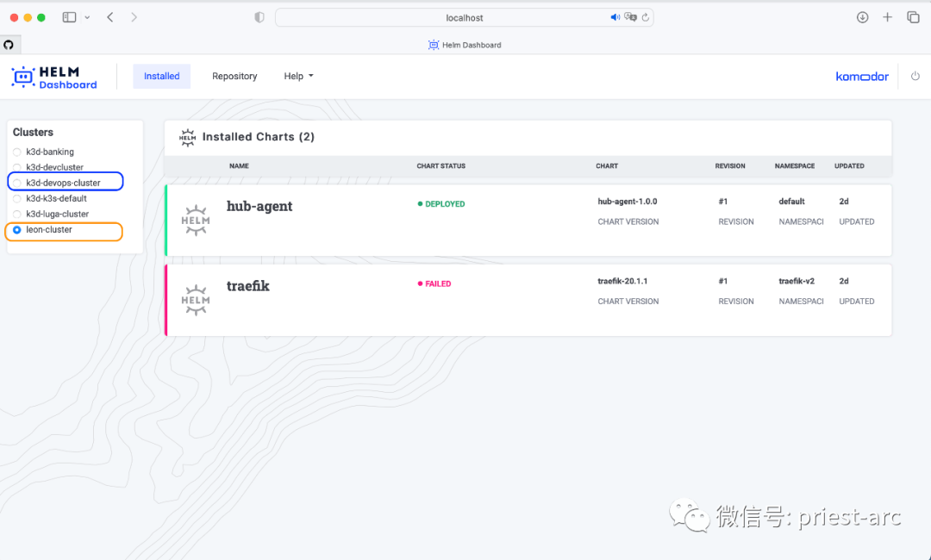Select the Helm Dashboard browser tab
The width and height of the screenshot is (931, 560).
point(465,45)
